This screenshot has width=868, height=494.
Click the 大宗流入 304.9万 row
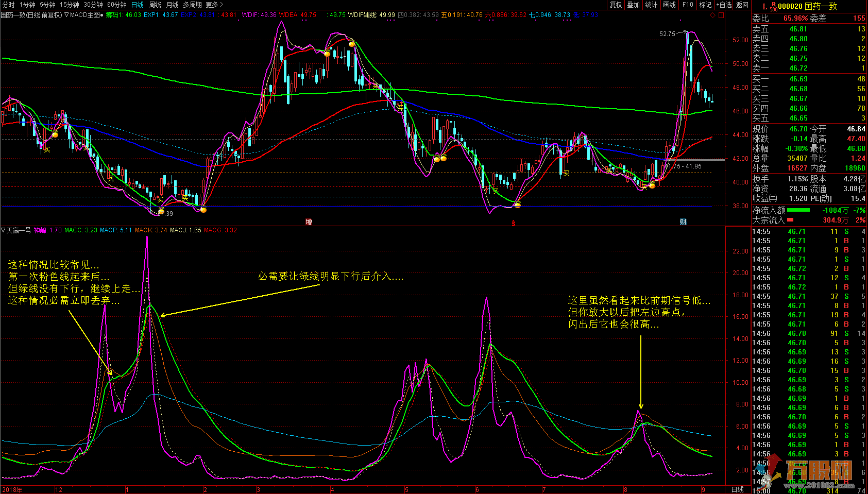click(809, 220)
